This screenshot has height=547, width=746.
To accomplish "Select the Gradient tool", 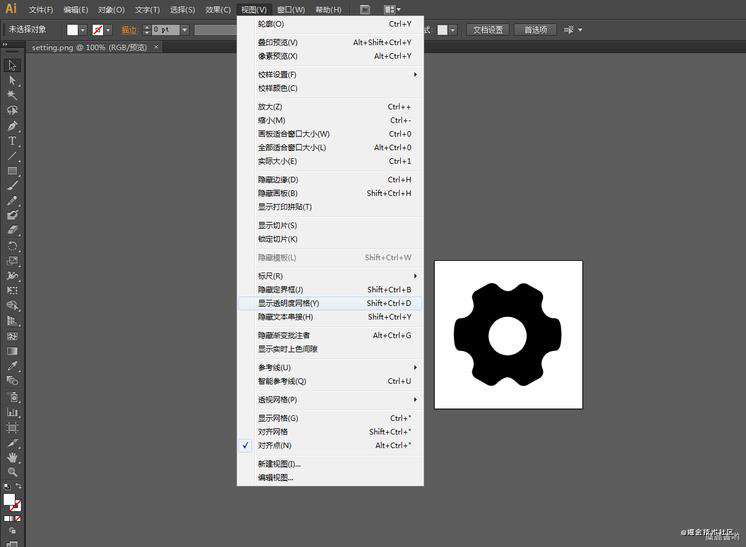I will (x=12, y=351).
